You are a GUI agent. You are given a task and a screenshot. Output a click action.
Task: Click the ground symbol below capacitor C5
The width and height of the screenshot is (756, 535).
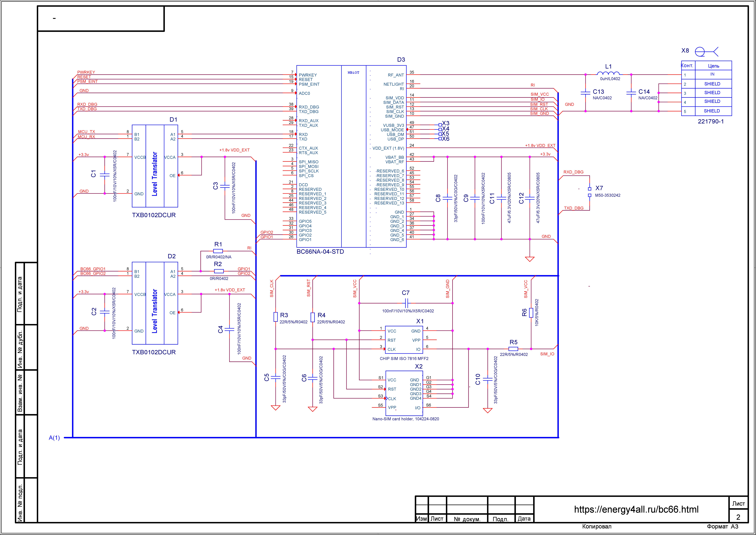[276, 408]
